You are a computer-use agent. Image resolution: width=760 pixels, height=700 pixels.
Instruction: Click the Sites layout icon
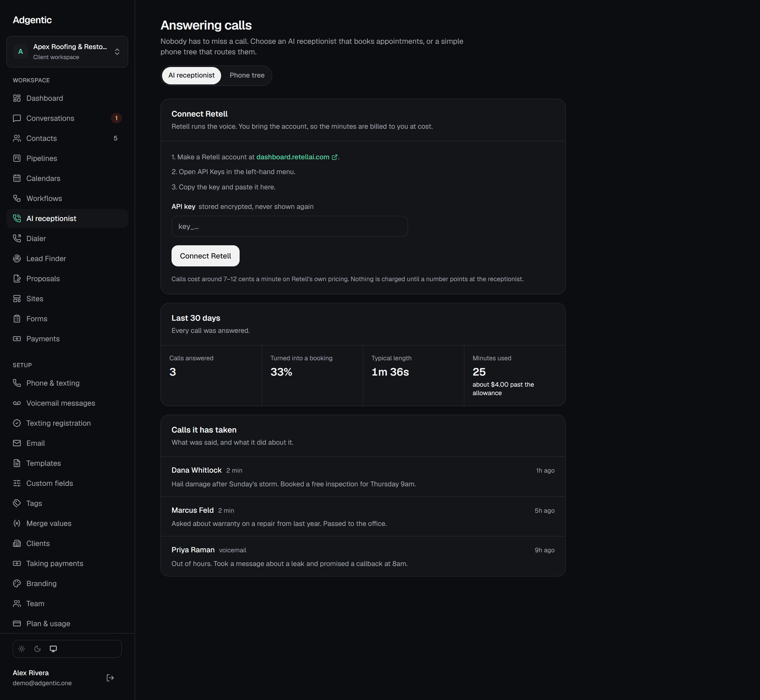(x=17, y=299)
